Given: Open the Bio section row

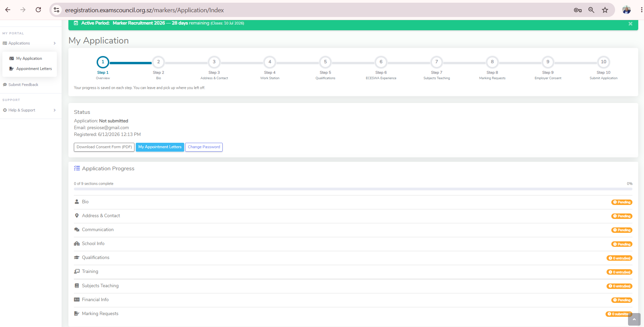Looking at the screenshot, I should pyautogui.click(x=353, y=202).
